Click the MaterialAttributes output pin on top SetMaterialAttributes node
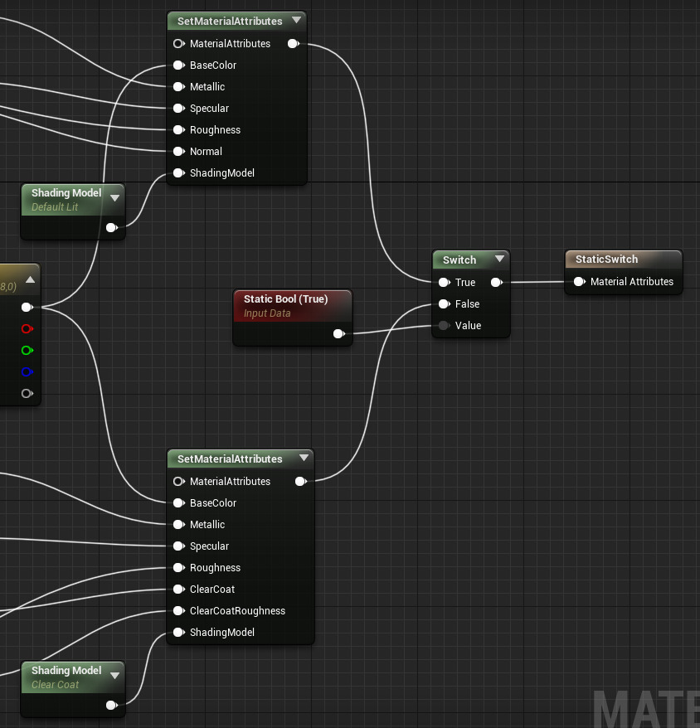The width and height of the screenshot is (700, 728). pos(293,43)
